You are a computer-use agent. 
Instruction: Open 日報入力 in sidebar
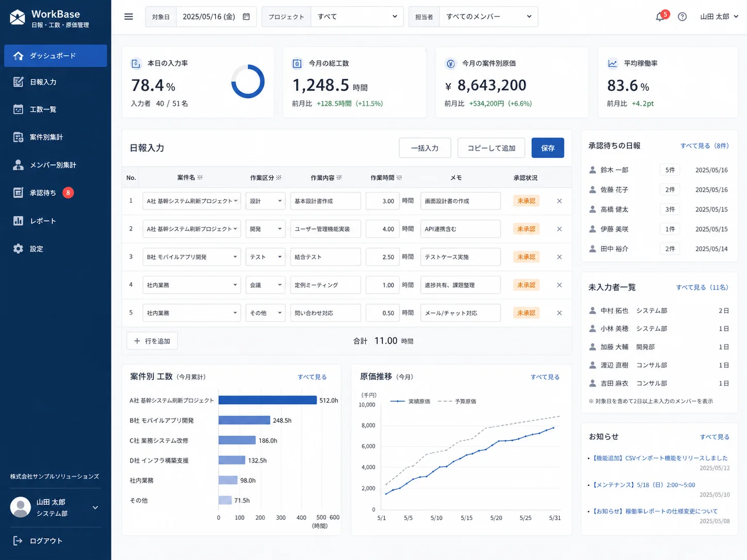pyautogui.click(x=56, y=82)
